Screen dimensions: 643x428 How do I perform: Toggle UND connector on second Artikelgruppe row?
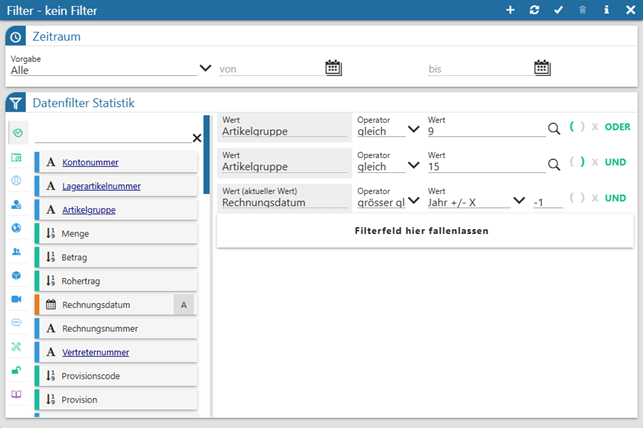point(615,162)
